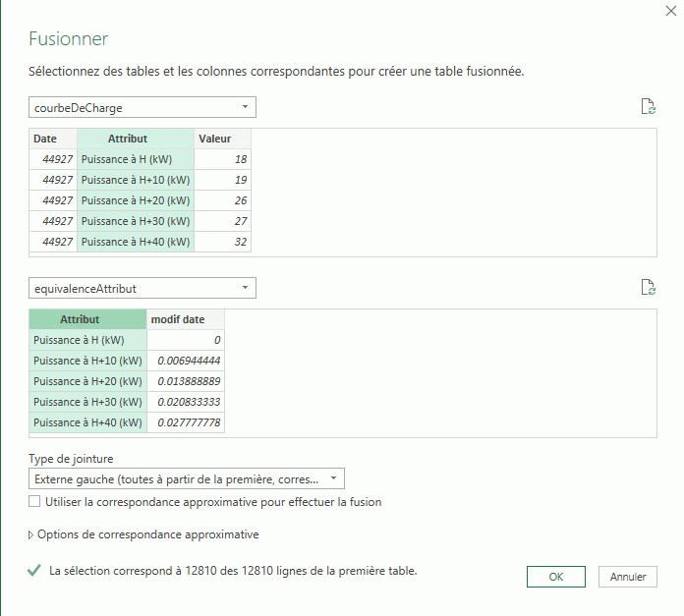Click cell 0.006944444 in modif date column
The height and width of the screenshot is (616, 684).
(185, 361)
